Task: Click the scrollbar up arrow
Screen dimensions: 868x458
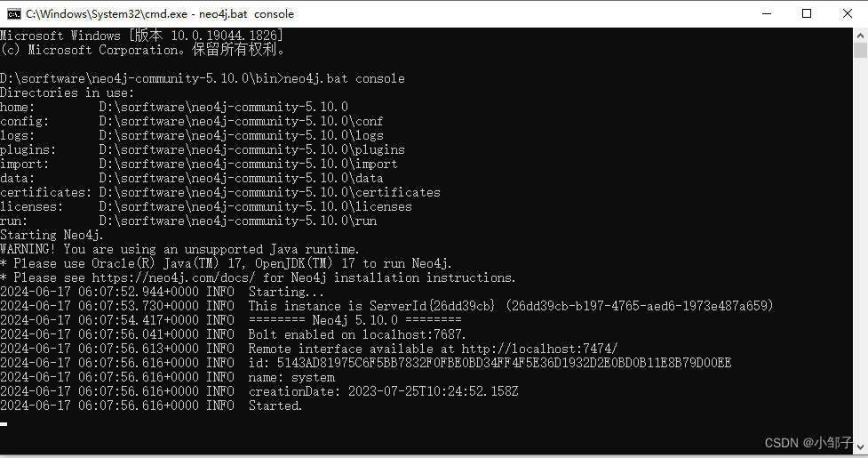Action: 860,35
